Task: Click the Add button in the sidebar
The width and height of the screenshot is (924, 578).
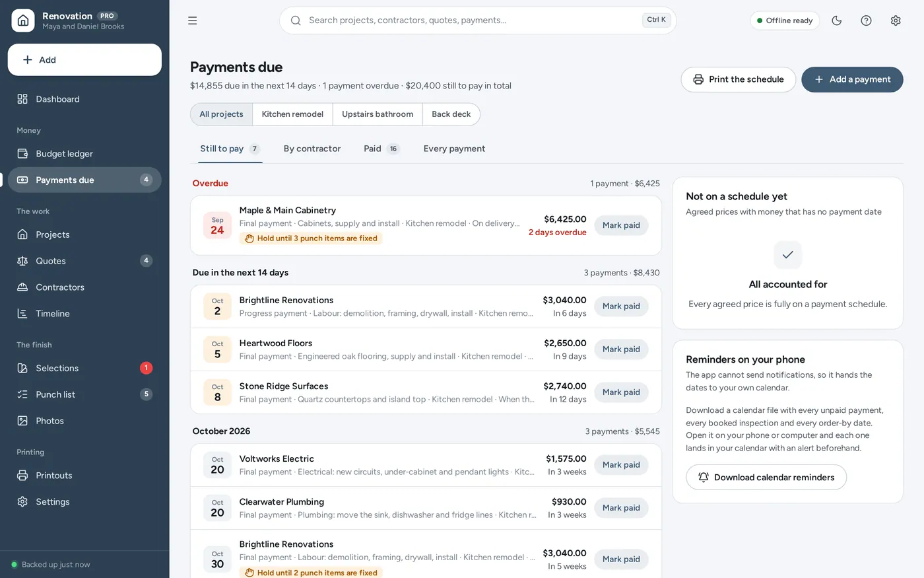Action: coord(84,60)
